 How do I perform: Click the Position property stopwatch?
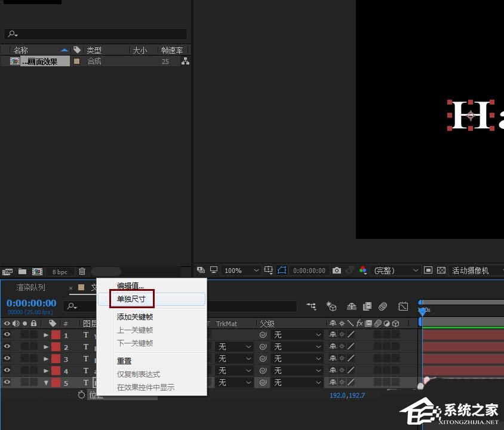coord(81,395)
